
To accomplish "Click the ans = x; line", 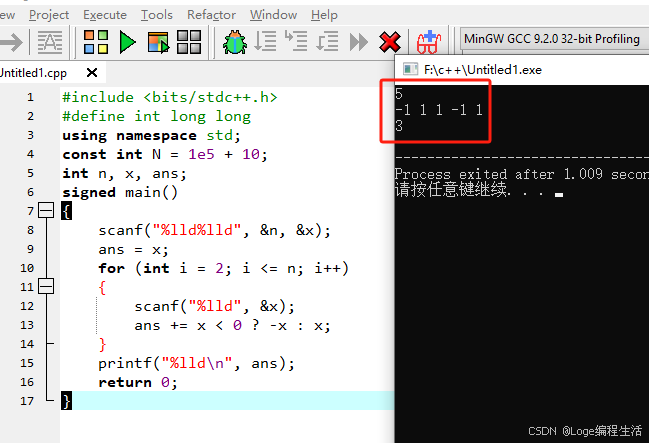I will coord(133,250).
